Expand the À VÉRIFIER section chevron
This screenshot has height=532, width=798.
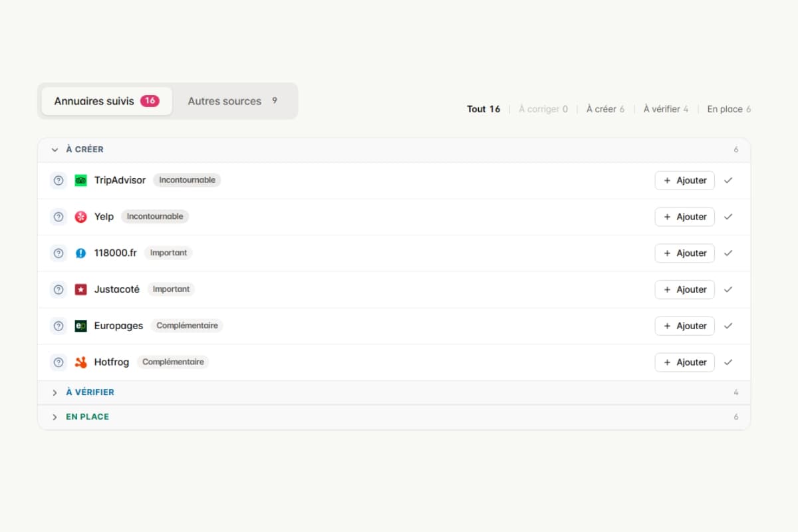(x=55, y=393)
